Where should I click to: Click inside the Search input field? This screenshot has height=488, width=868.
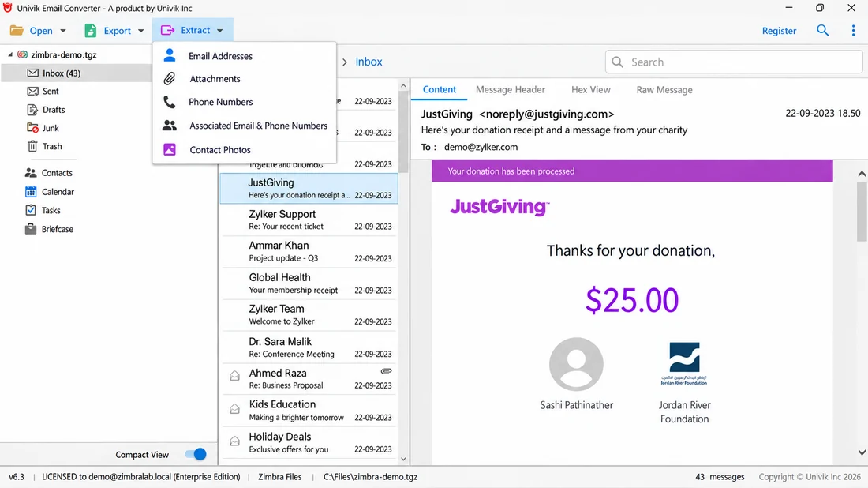point(734,62)
